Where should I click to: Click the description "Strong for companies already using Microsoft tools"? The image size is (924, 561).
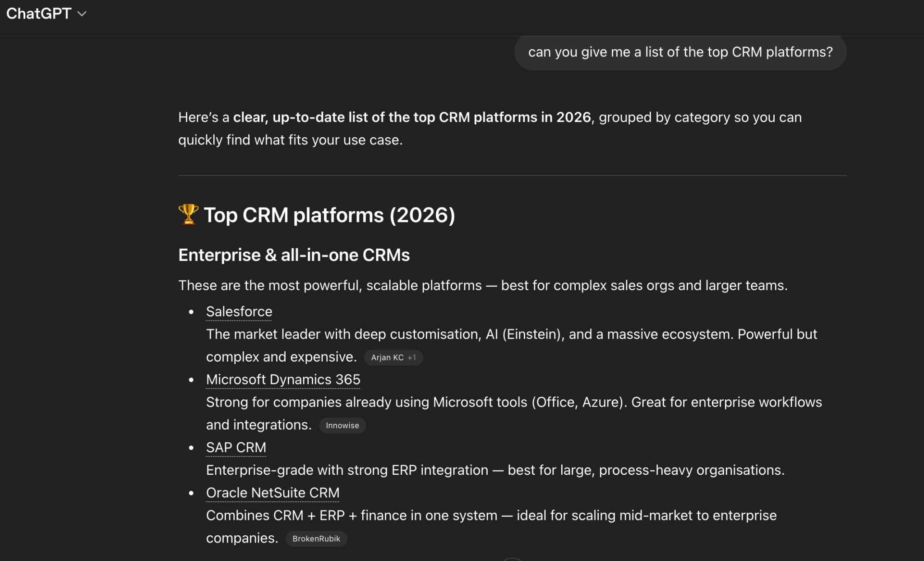click(514, 413)
